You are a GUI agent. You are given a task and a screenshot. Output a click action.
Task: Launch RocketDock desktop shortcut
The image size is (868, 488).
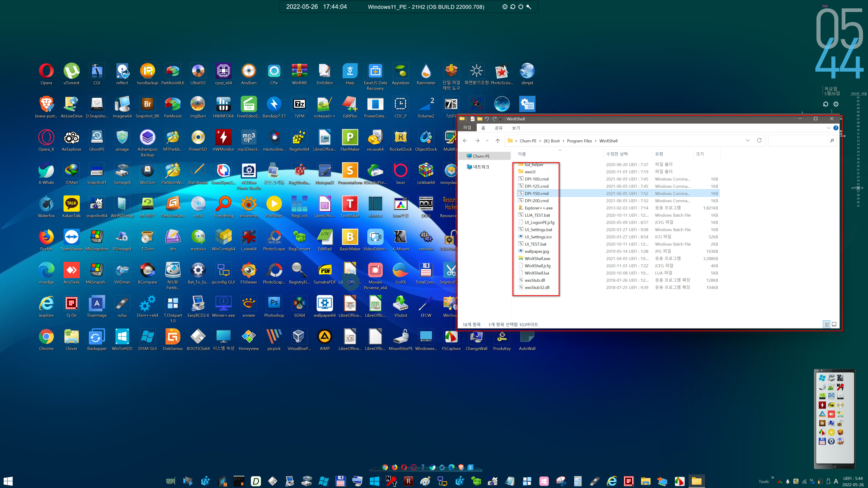[x=400, y=141]
